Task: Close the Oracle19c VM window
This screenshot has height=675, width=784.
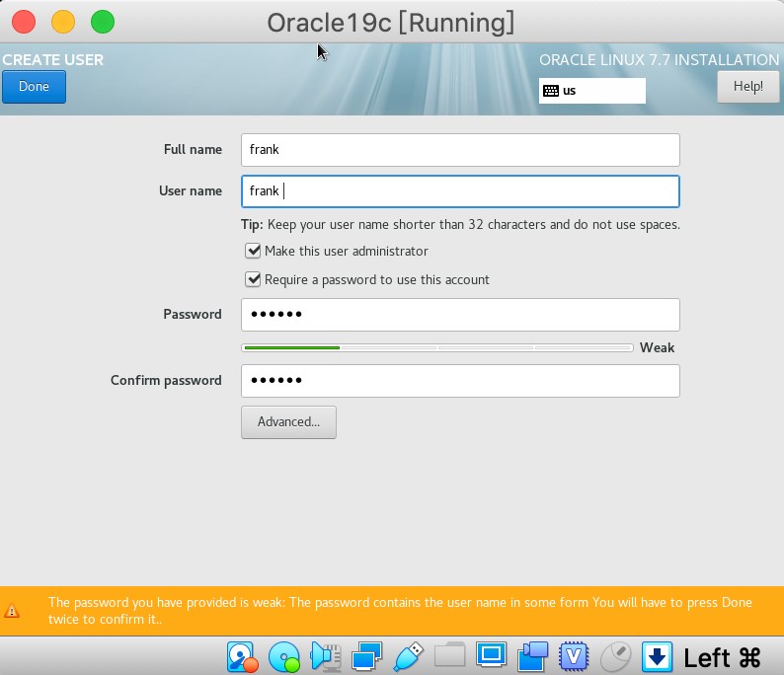Action: pos(24,22)
